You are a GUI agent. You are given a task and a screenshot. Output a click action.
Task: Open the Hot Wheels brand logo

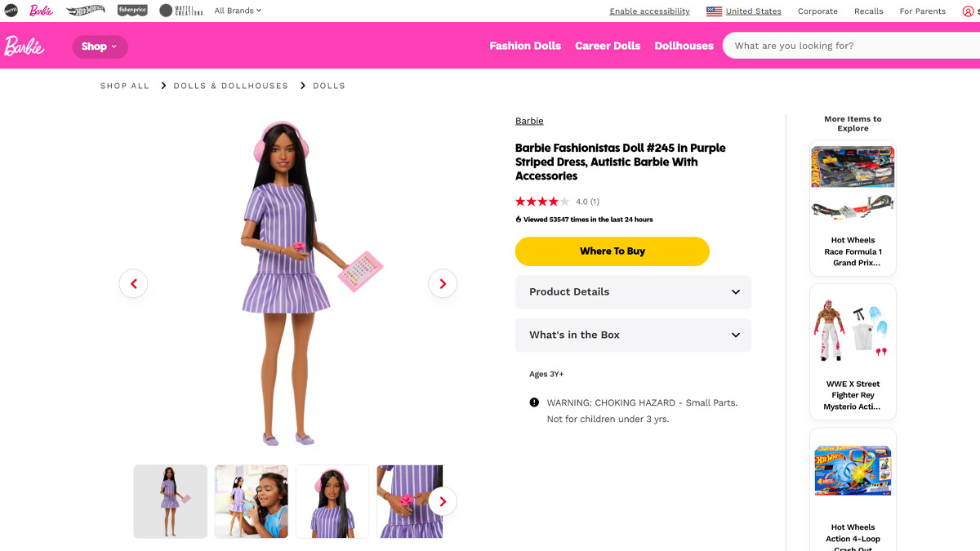[85, 11]
